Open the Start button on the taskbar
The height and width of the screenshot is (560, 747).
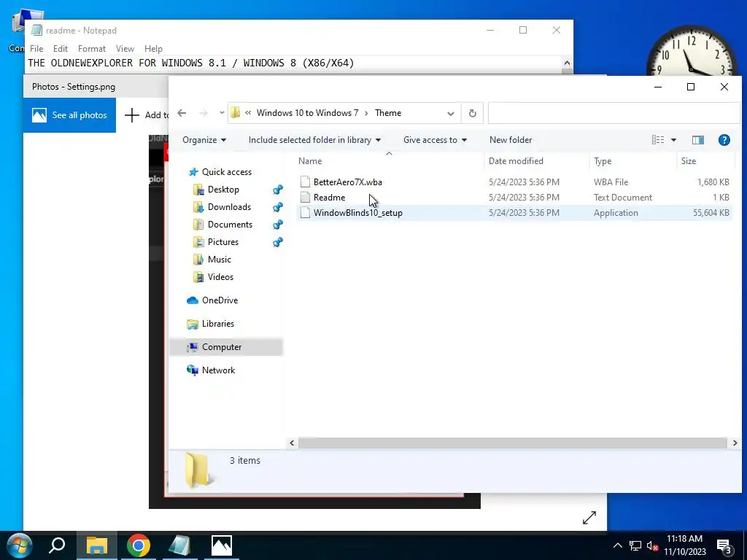click(20, 545)
